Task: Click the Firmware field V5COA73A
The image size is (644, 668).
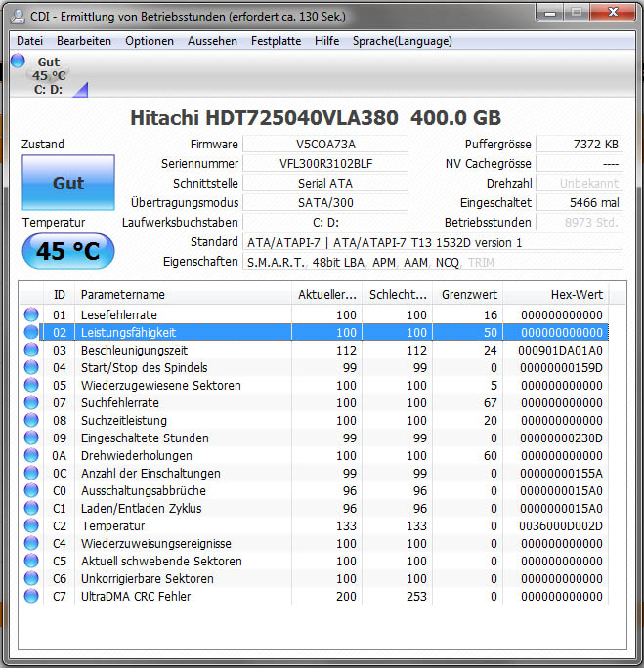Action: click(325, 144)
